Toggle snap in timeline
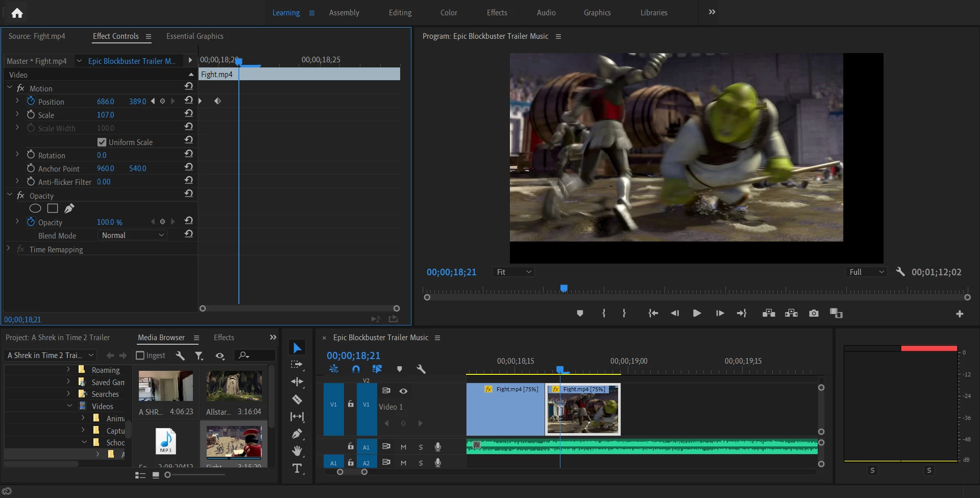 point(356,369)
